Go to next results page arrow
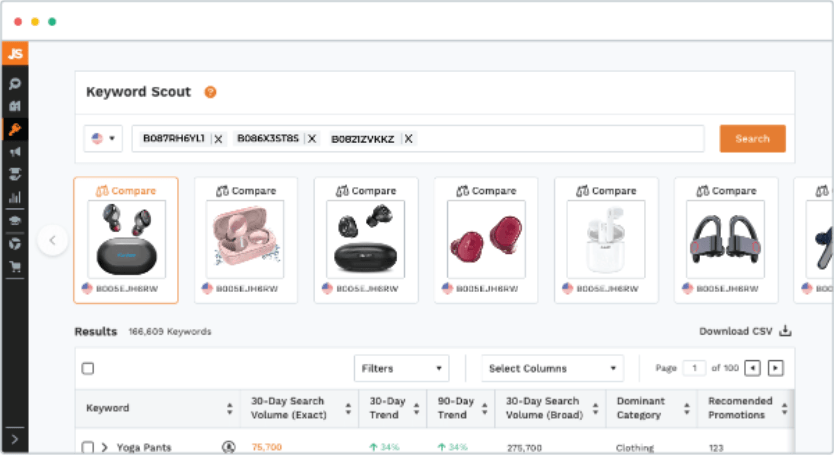This screenshot has width=834, height=455. [775, 368]
